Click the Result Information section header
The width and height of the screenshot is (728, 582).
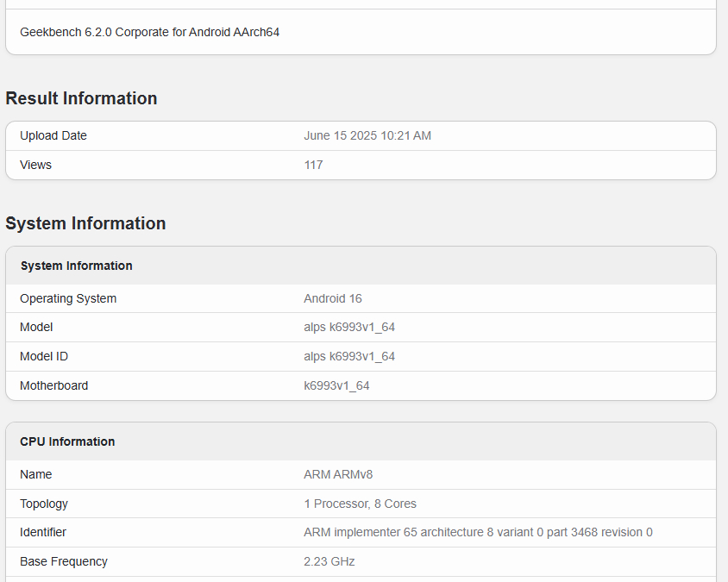pos(81,98)
